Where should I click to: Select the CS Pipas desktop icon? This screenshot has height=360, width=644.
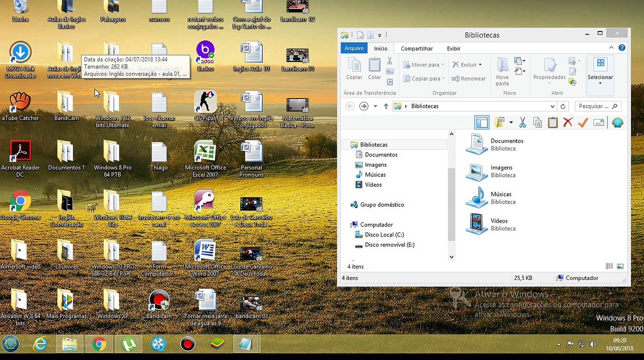(205, 106)
